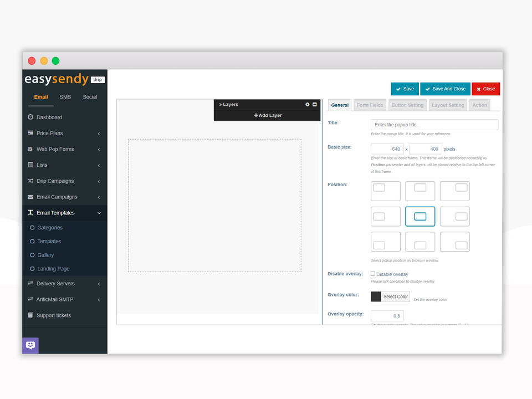Select middle-right popup position
The width and height of the screenshot is (532, 399).
tap(454, 217)
